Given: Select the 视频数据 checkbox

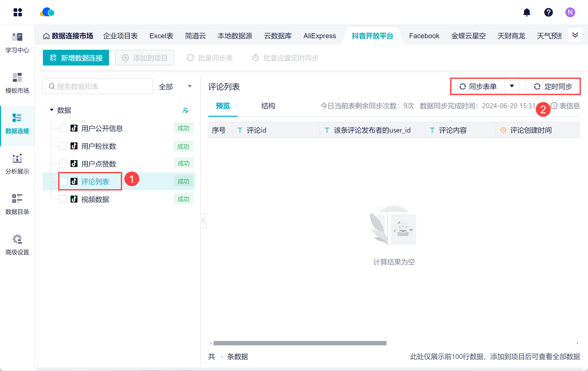Looking at the screenshot, I should click(x=63, y=199).
